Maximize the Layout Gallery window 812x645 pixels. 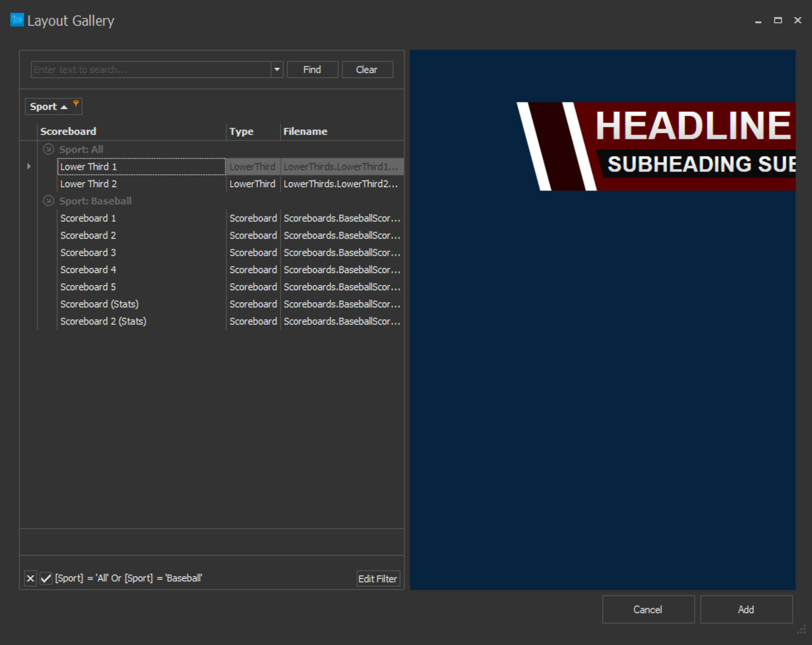pos(778,20)
